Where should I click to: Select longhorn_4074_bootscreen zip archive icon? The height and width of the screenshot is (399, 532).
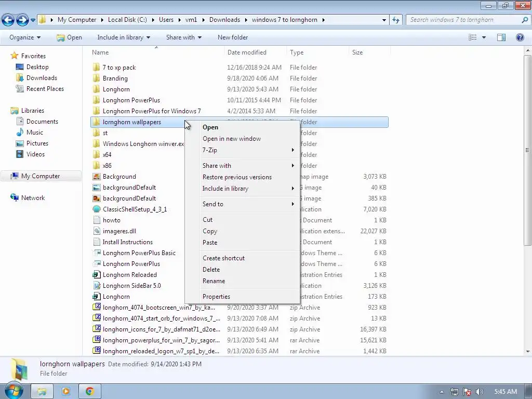coord(96,308)
